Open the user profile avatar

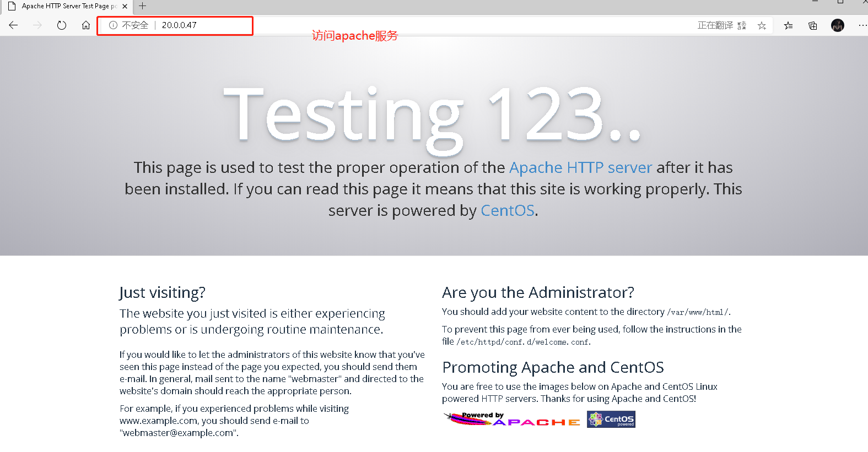(x=838, y=25)
